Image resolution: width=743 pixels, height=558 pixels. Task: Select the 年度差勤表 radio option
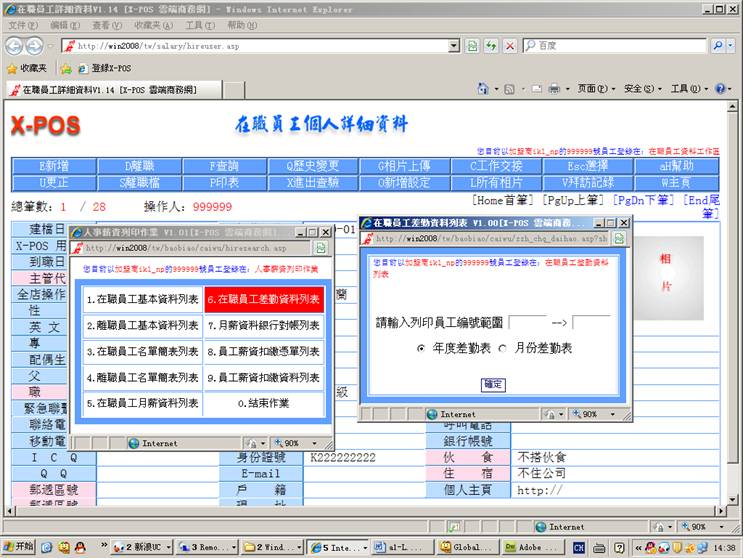pyautogui.click(x=421, y=348)
